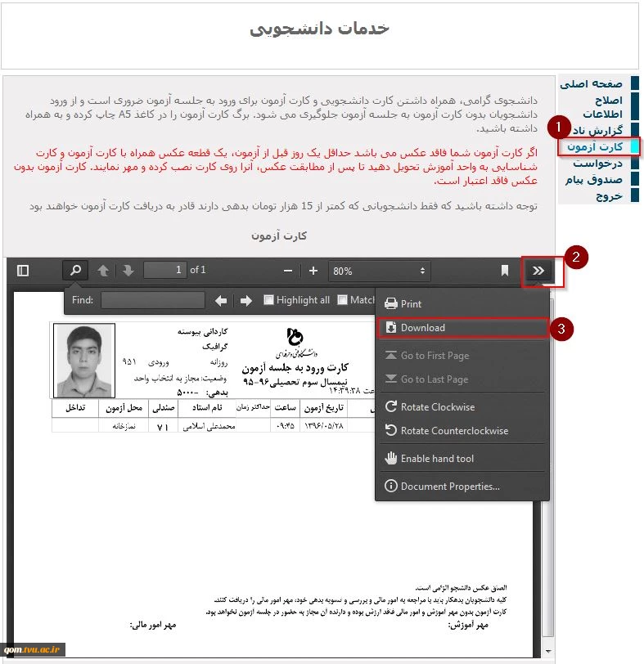Zoom in with the plus button
The height and width of the screenshot is (664, 644).
pyautogui.click(x=313, y=271)
